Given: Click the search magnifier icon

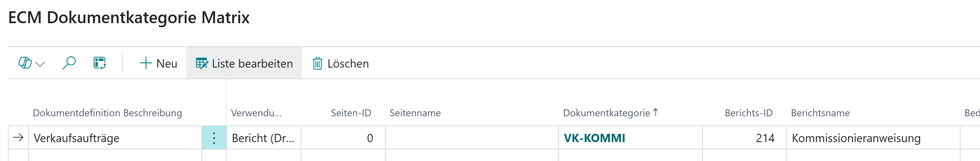Looking at the screenshot, I should [69, 63].
